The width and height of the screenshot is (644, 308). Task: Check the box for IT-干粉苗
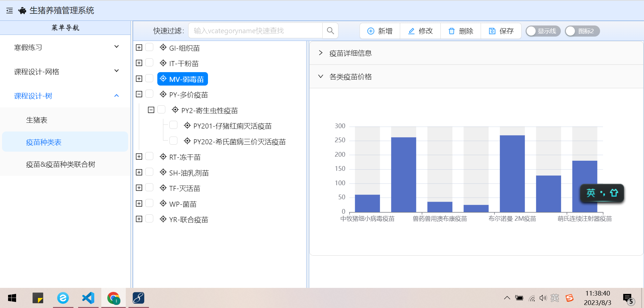pos(149,63)
